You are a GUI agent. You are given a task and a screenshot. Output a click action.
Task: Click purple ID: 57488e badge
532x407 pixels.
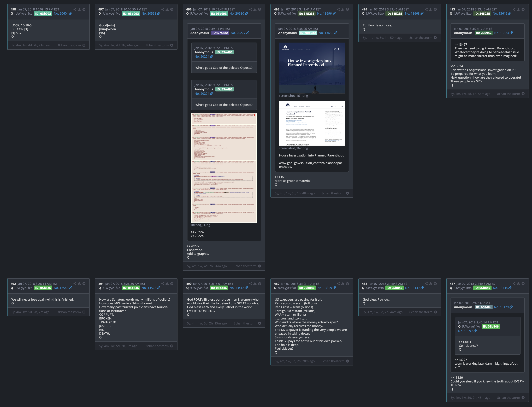tap(220, 33)
